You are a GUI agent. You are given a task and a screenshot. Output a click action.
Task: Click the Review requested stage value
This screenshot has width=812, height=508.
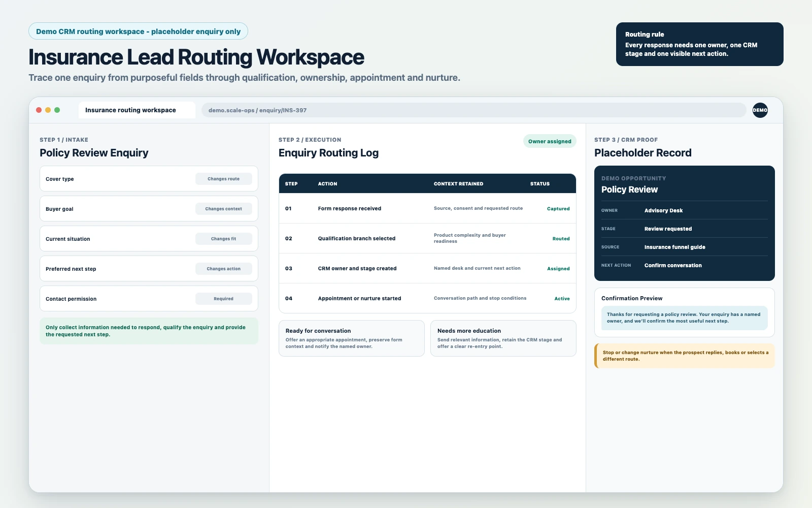668,229
